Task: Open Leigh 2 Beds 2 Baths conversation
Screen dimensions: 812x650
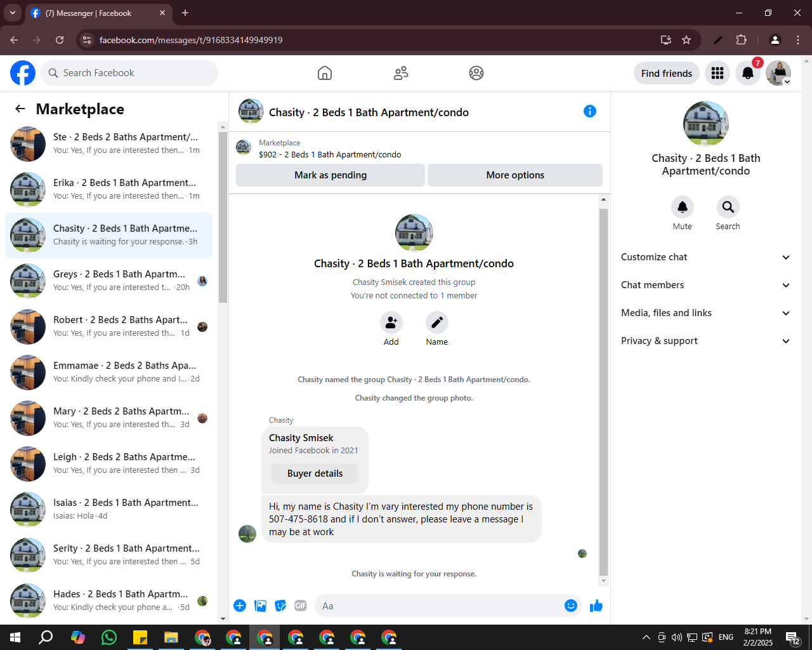Action: click(x=108, y=464)
